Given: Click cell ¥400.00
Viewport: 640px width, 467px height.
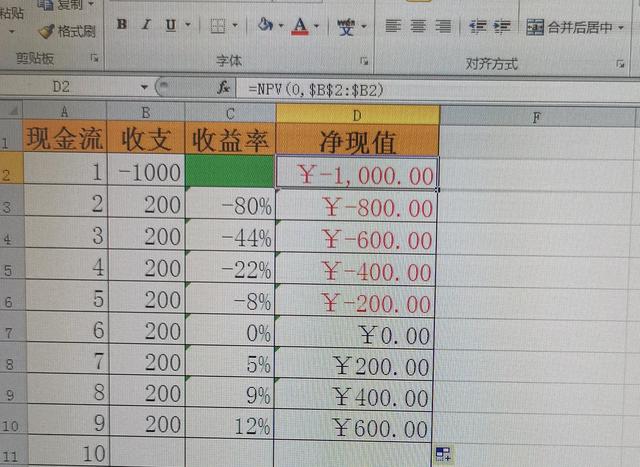Looking at the screenshot, I should click(x=354, y=396).
